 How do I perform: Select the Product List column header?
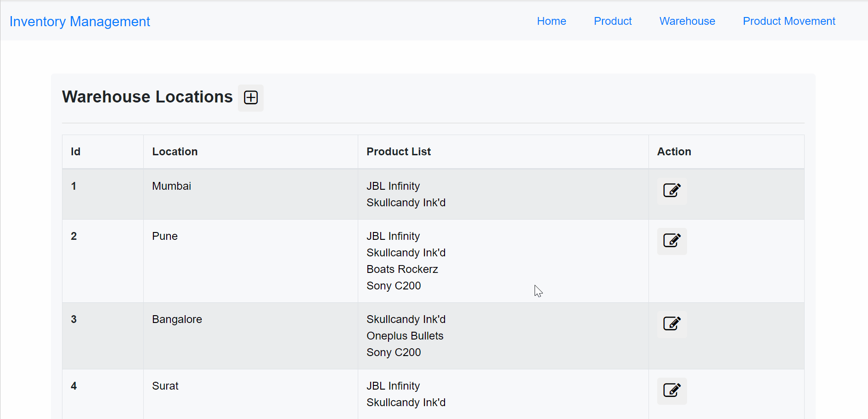point(503,152)
